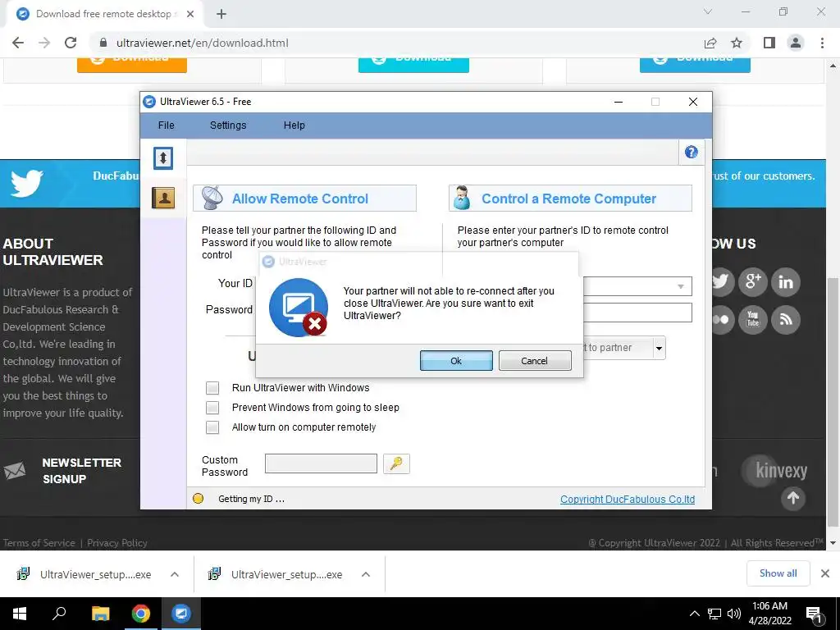This screenshot has width=840, height=630.
Task: Click the Control a Remote Computer person icon
Action: [462, 199]
